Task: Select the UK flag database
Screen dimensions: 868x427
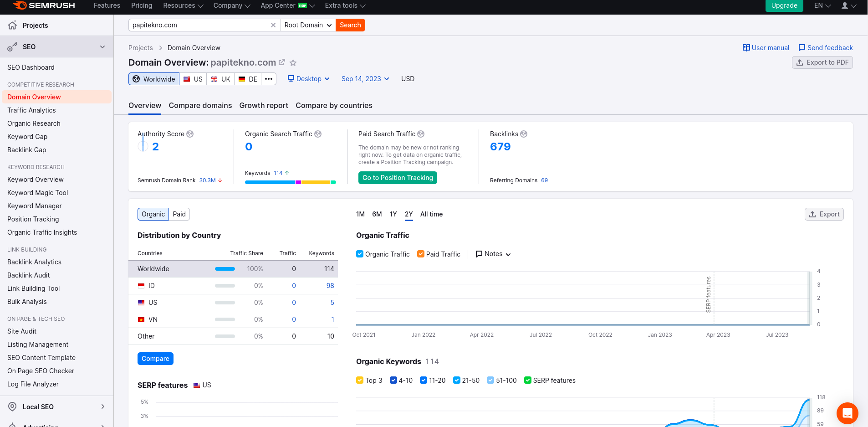Action: click(x=220, y=79)
